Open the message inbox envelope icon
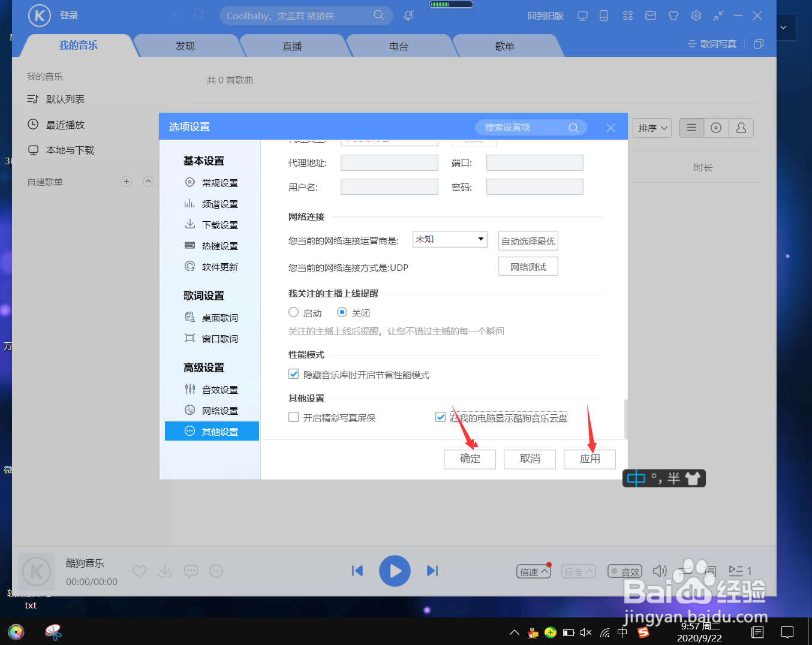 pos(650,16)
